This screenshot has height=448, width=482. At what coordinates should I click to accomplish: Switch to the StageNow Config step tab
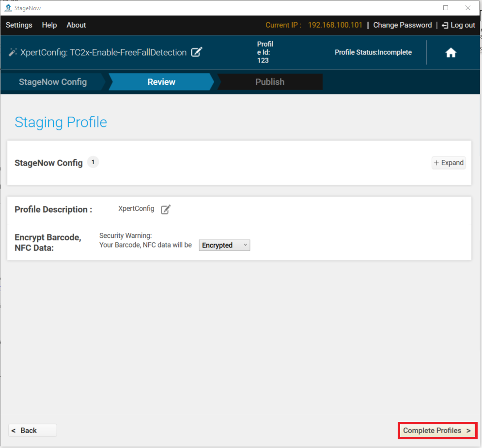(x=53, y=82)
